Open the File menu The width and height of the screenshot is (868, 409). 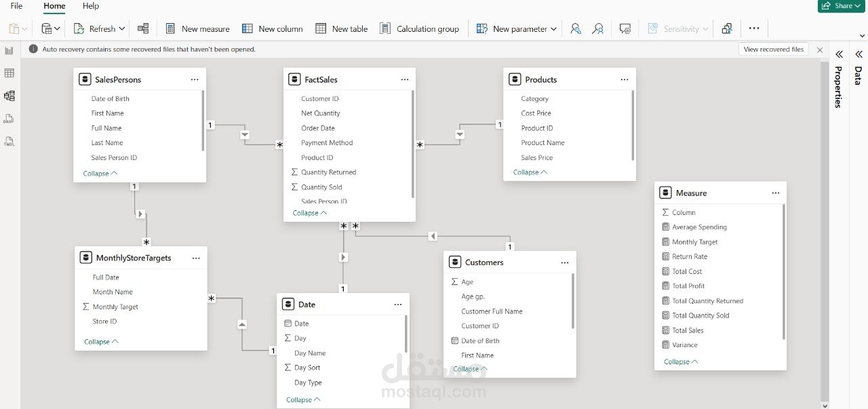click(16, 6)
